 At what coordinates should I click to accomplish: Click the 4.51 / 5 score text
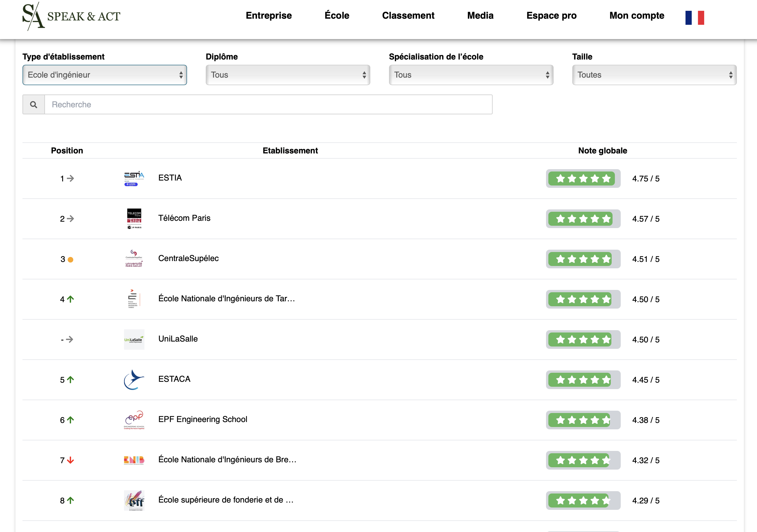click(646, 259)
